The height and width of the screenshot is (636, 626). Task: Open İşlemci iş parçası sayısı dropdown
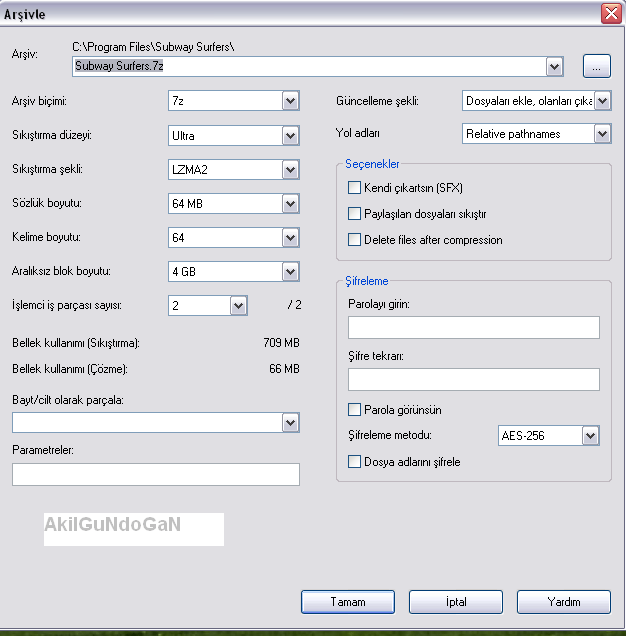[x=238, y=306]
